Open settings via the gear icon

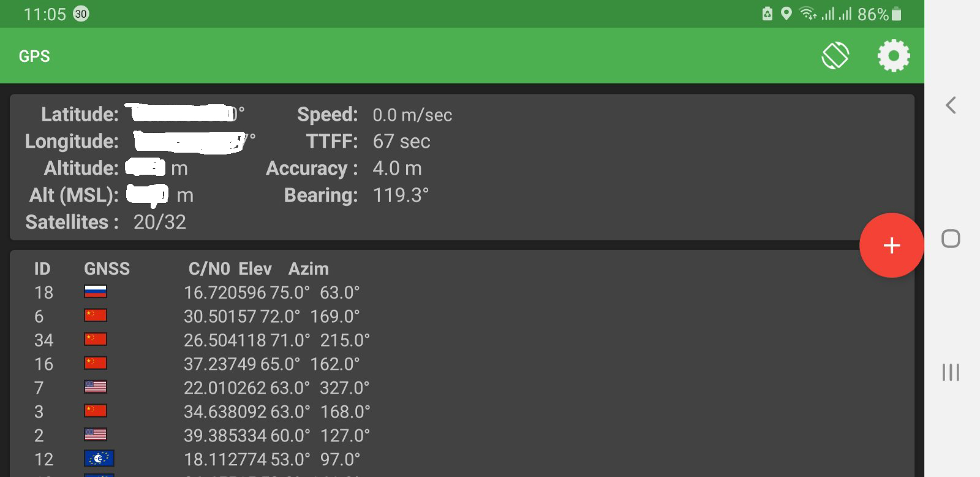894,56
